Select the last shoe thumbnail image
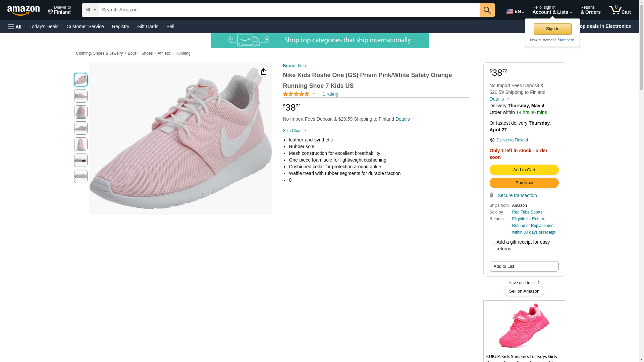The image size is (644, 362). tap(81, 176)
